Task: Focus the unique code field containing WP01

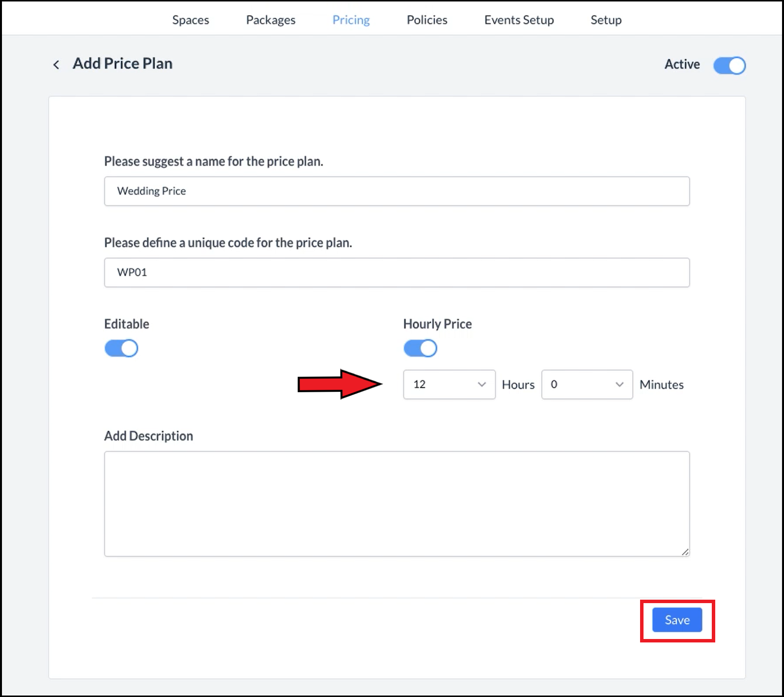Action: 396,273
